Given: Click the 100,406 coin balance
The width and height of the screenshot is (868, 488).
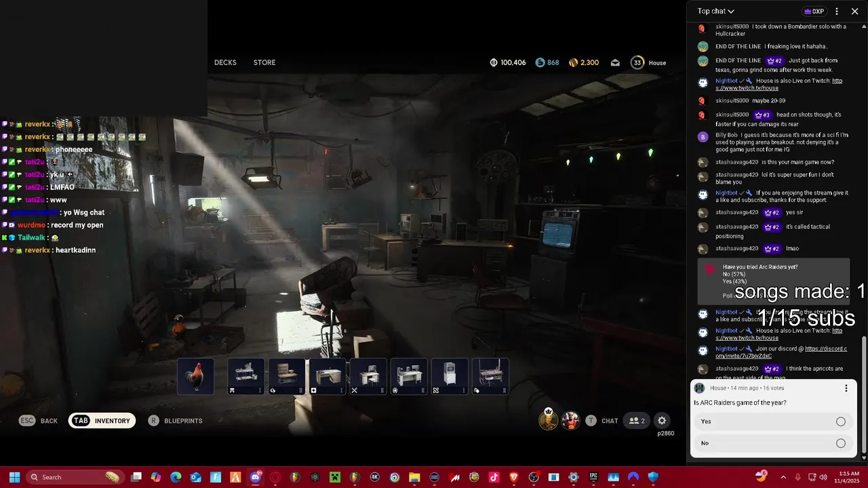Looking at the screenshot, I should click(x=508, y=62).
